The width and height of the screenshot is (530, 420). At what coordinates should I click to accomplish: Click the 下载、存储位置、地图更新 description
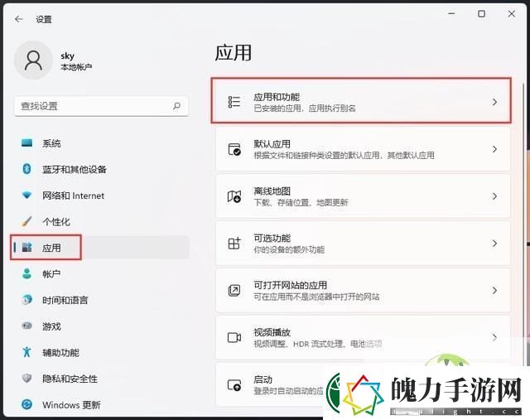pos(301,203)
